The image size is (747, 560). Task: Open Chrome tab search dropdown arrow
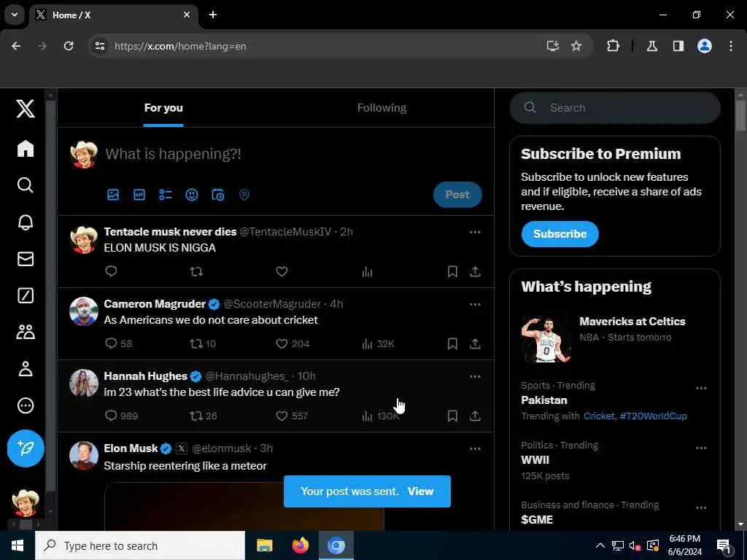tap(15, 15)
